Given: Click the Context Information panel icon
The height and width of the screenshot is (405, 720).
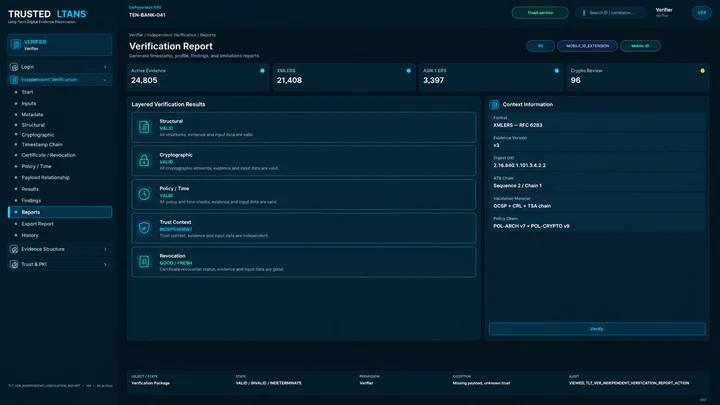Looking at the screenshot, I should [x=494, y=105].
